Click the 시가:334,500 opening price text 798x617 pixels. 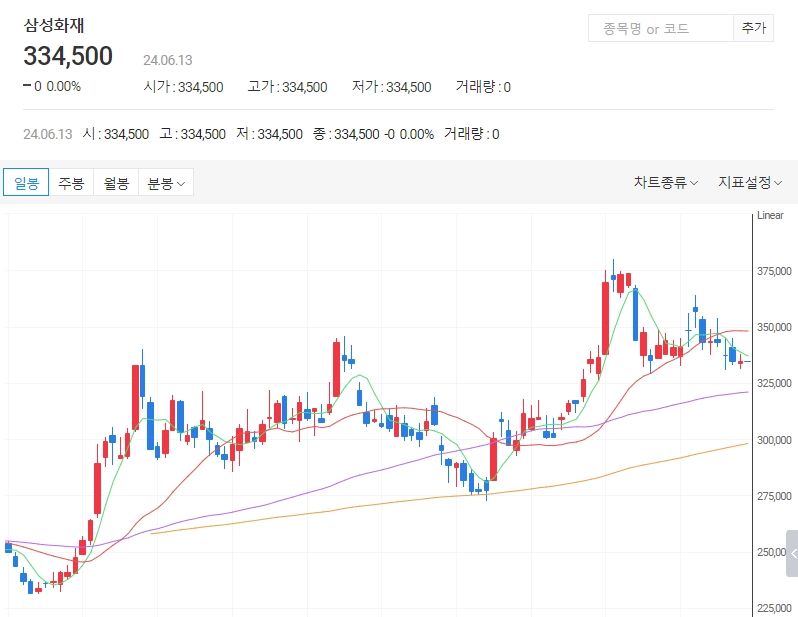pyautogui.click(x=183, y=87)
